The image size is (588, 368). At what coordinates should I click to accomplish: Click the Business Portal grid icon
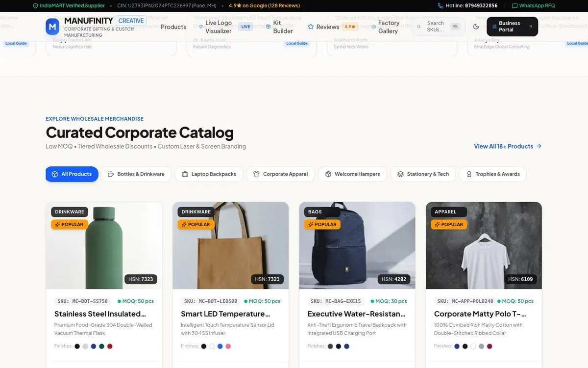point(494,27)
